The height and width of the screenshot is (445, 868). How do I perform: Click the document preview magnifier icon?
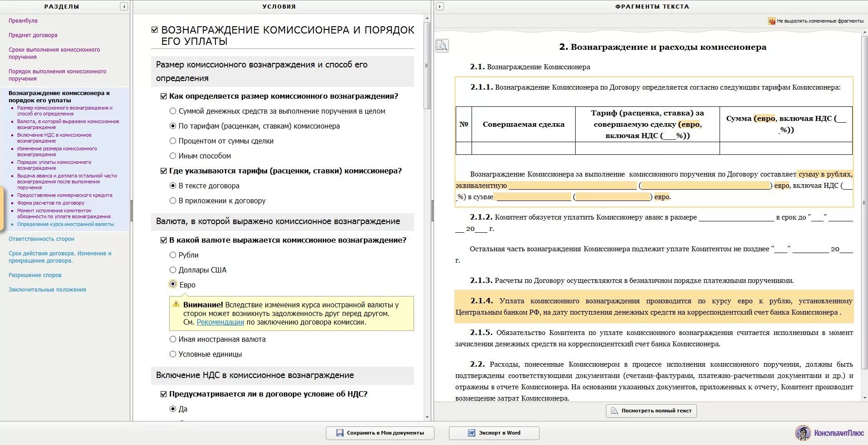[442, 45]
